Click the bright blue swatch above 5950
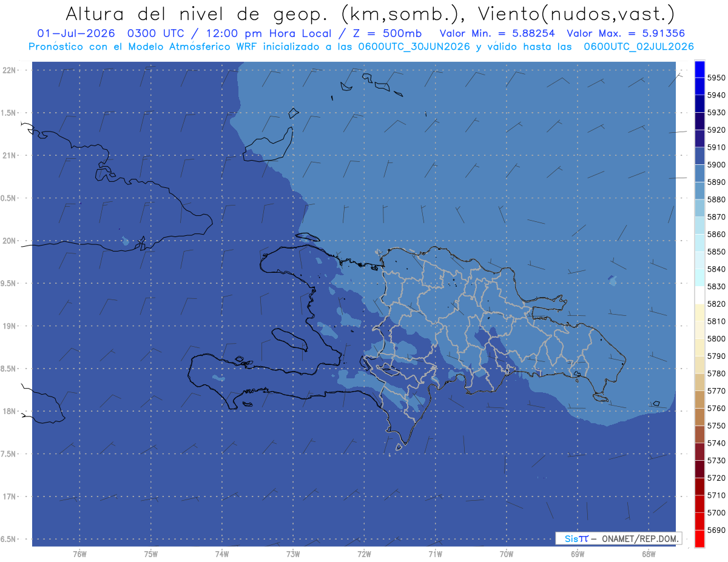Image resolution: width=728 pixels, height=562 pixels. (x=699, y=69)
